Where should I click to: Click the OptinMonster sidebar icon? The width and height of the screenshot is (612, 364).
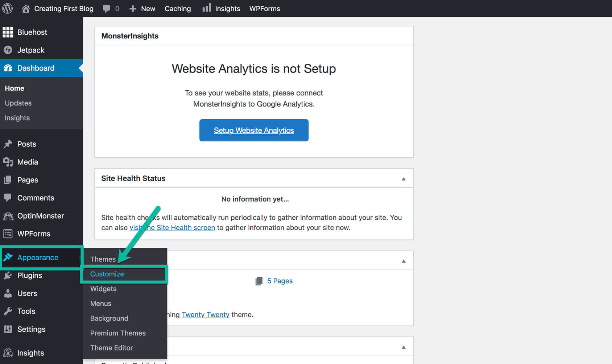point(8,216)
